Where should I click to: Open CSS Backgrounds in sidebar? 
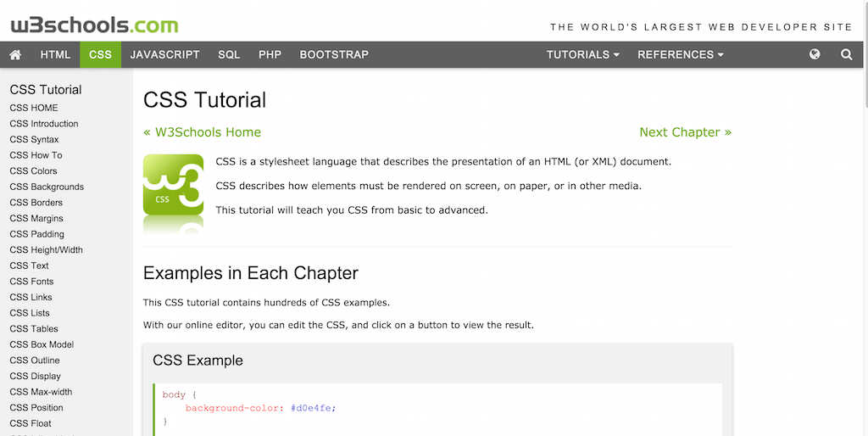pyautogui.click(x=47, y=187)
